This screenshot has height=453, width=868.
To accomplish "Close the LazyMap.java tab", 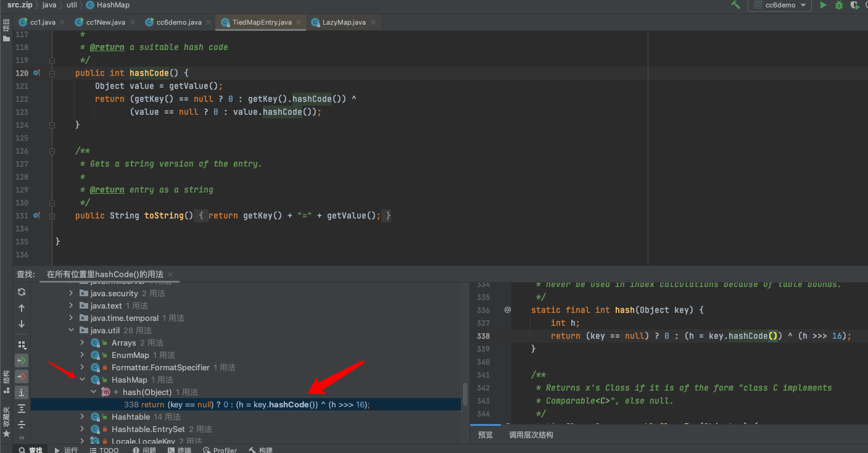I will coord(373,22).
